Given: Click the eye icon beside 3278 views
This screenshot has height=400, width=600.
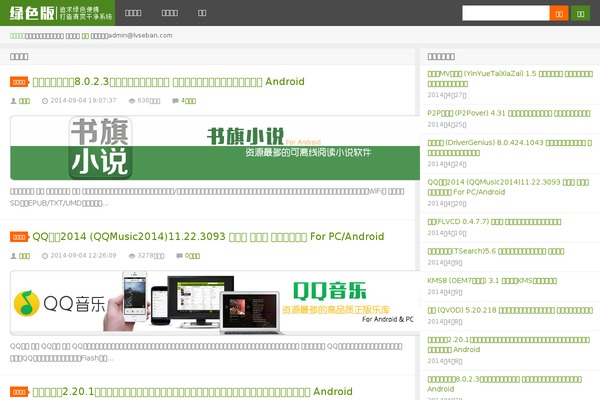Looking at the screenshot, I should pos(132,256).
